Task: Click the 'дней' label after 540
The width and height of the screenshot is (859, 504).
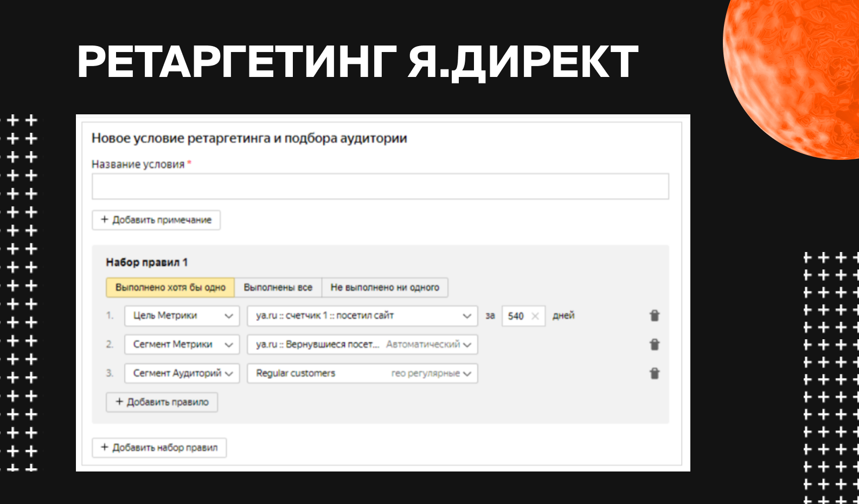Action: coord(563,315)
